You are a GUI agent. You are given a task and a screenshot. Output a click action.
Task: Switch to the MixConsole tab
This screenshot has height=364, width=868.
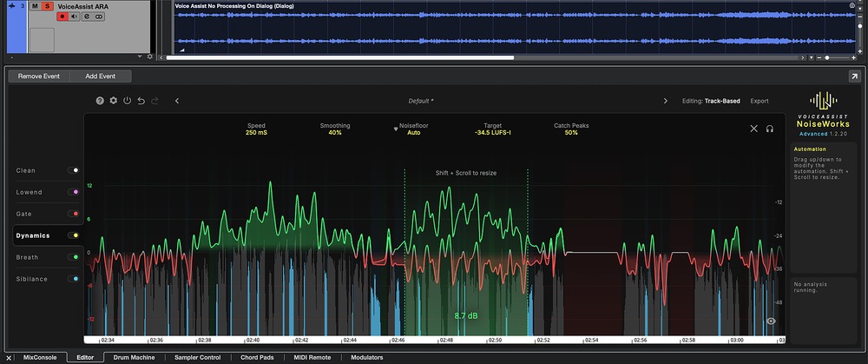pyautogui.click(x=40, y=358)
